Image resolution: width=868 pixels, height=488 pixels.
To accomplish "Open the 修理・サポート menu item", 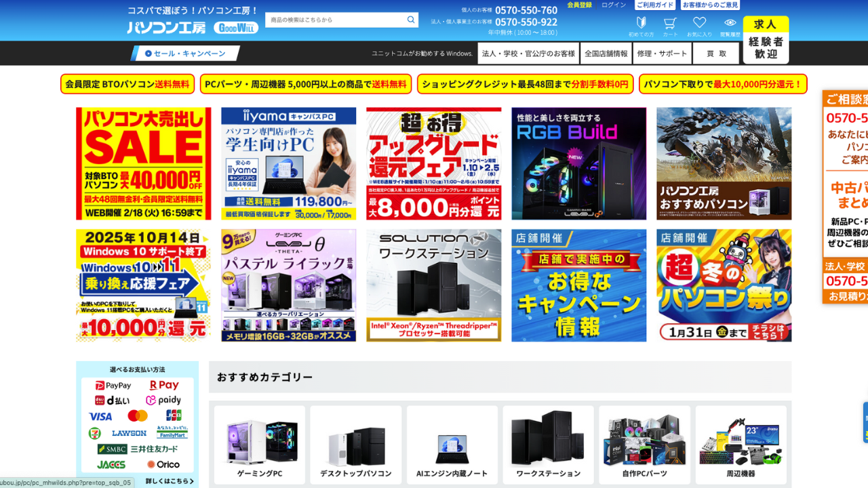I will [x=663, y=53].
